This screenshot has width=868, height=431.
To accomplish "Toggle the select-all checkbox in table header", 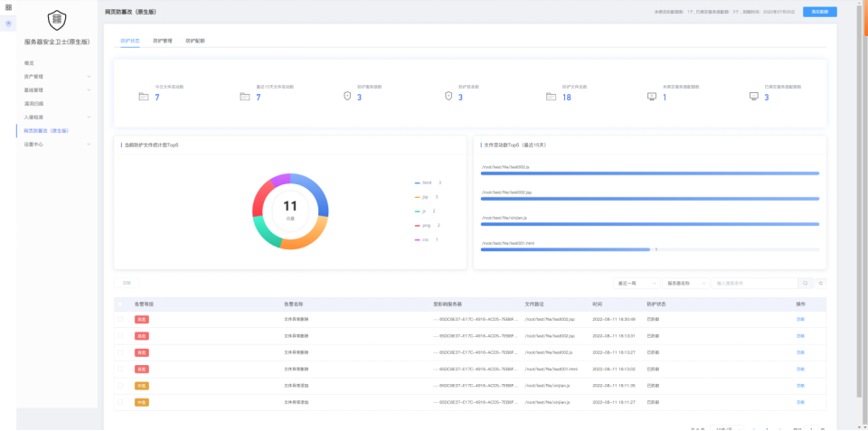I will [120, 305].
